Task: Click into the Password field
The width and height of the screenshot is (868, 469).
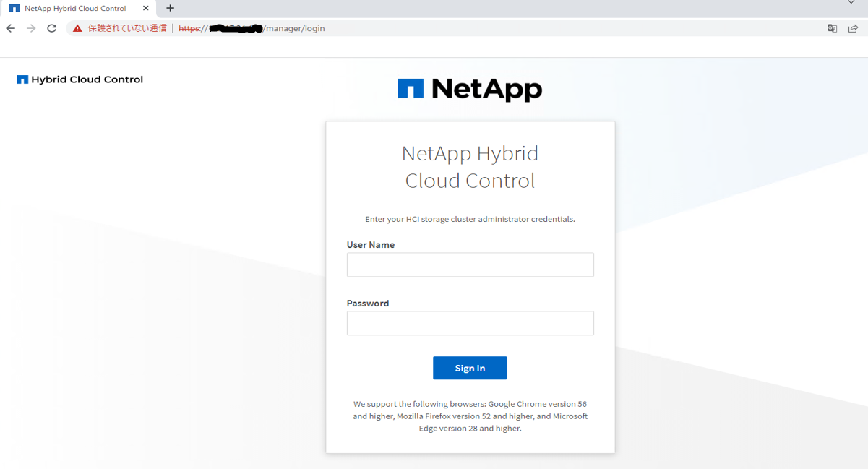Action: (470, 323)
